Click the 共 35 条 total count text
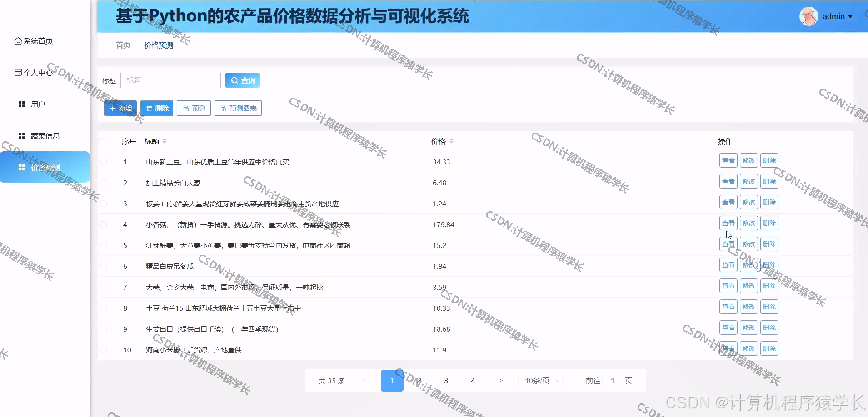The height and width of the screenshot is (417, 868). pos(332,381)
